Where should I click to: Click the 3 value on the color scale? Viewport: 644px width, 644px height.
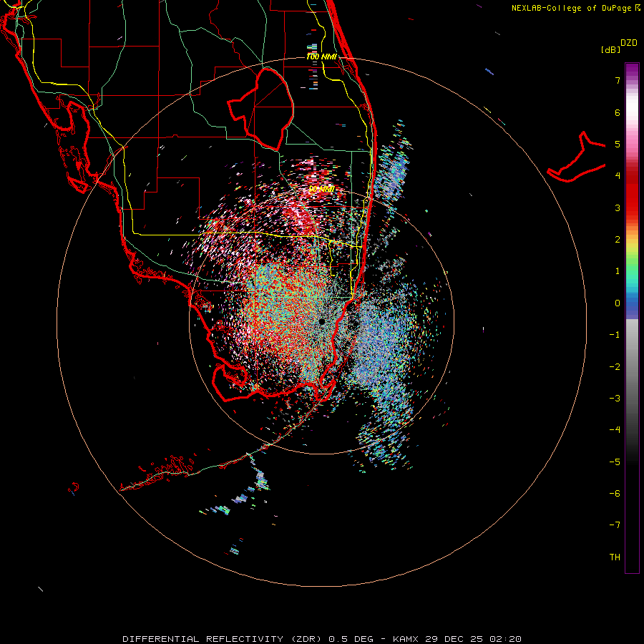618,208
